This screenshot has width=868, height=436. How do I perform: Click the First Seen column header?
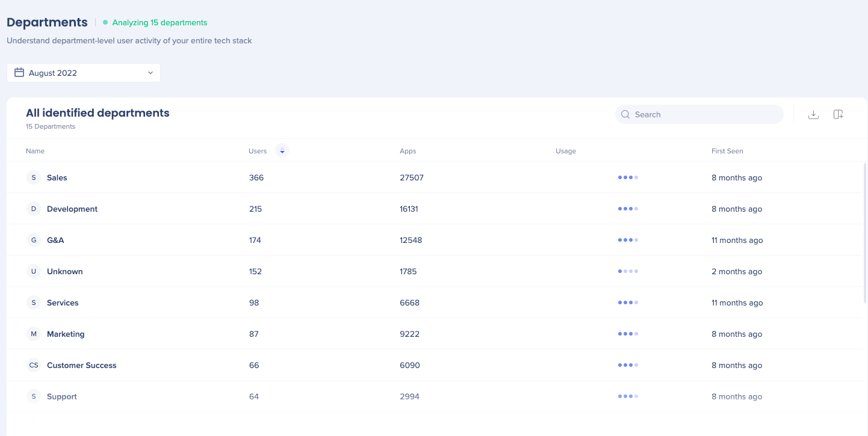click(x=727, y=151)
